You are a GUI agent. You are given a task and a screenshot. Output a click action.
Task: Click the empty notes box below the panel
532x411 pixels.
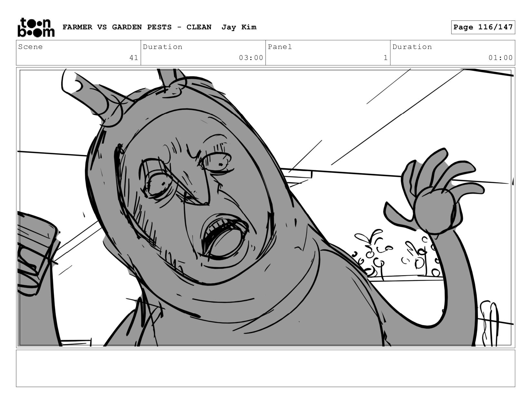pos(265,368)
